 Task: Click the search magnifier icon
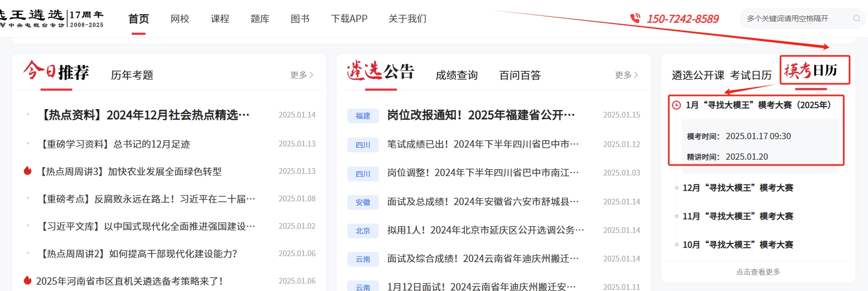point(856,18)
